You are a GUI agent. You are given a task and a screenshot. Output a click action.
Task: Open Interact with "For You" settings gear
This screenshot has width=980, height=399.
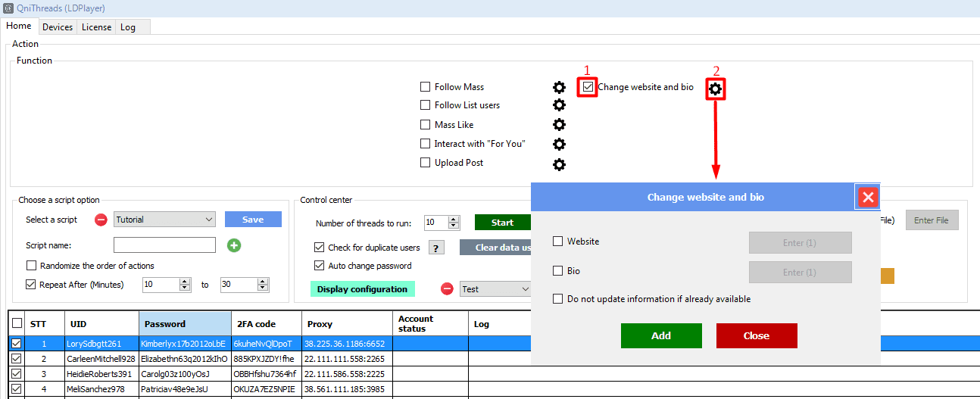tap(559, 144)
